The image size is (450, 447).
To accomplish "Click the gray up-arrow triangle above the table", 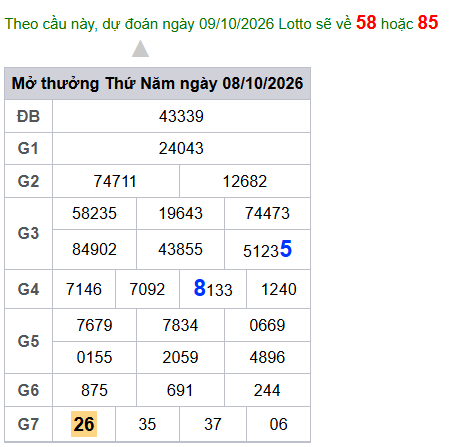I will [x=140, y=49].
